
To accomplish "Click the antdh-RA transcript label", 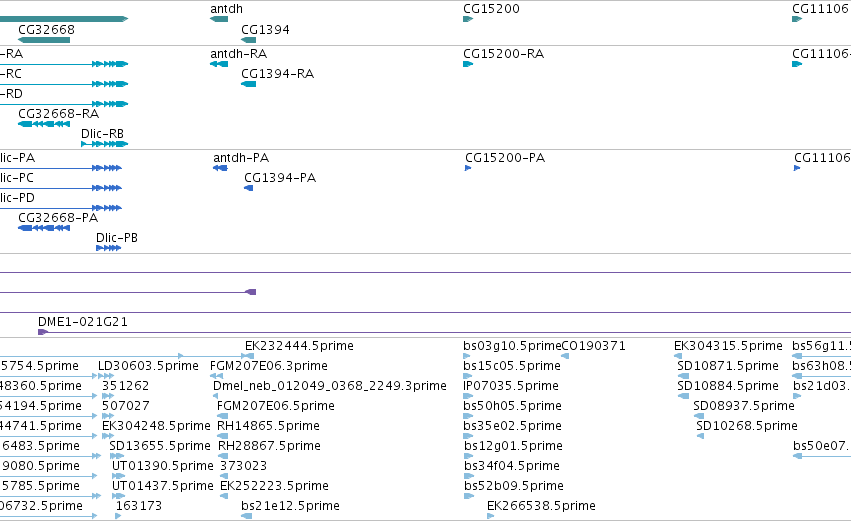I will pos(238,54).
